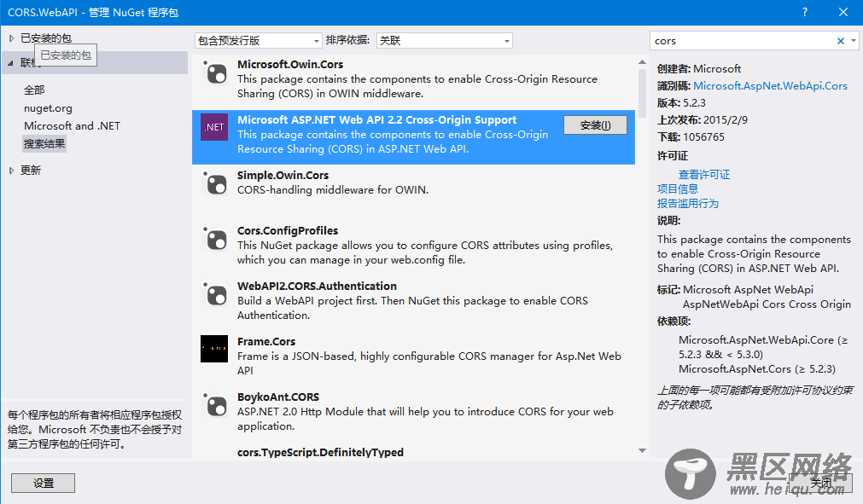The width and height of the screenshot is (863, 504).
Task: Select Microsoft ASP.NET Web API 2.2 Cross-Origin Support
Action: [377, 119]
